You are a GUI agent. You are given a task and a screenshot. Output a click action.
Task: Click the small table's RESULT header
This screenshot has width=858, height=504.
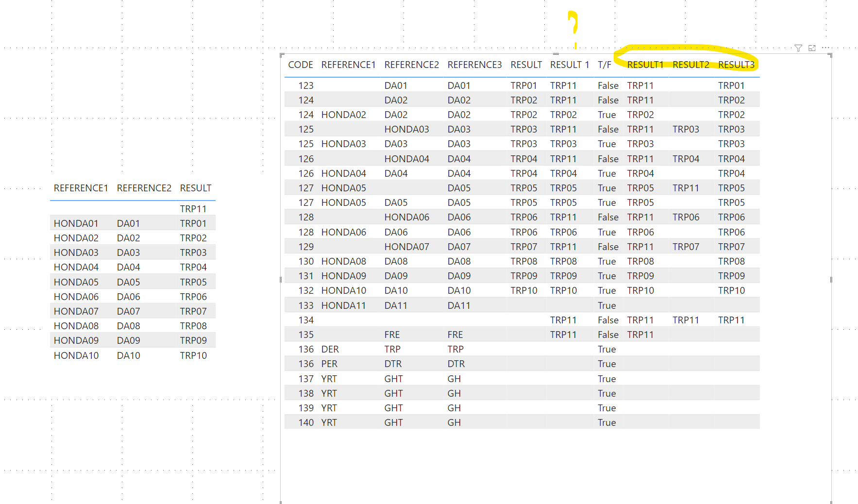coord(196,188)
